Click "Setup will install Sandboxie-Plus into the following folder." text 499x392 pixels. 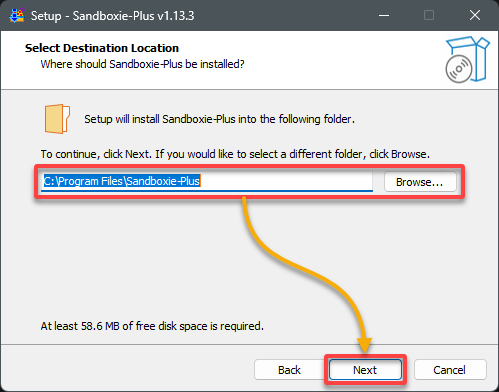[x=219, y=119]
